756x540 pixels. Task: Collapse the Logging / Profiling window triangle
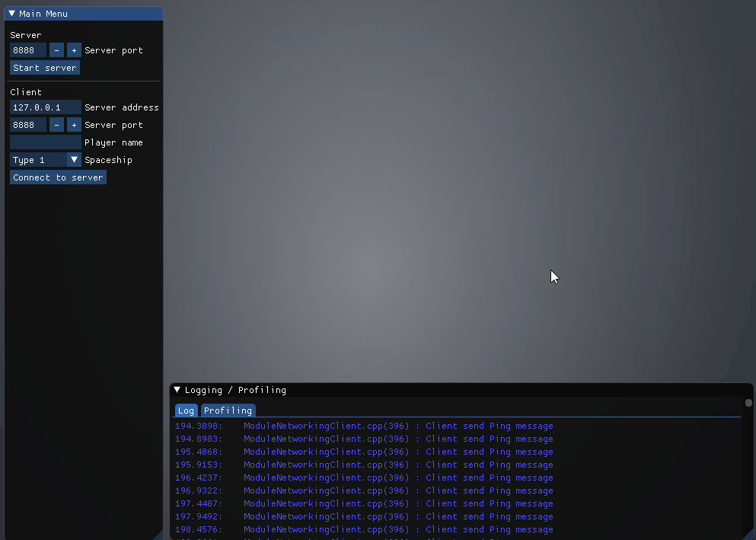[177, 390]
